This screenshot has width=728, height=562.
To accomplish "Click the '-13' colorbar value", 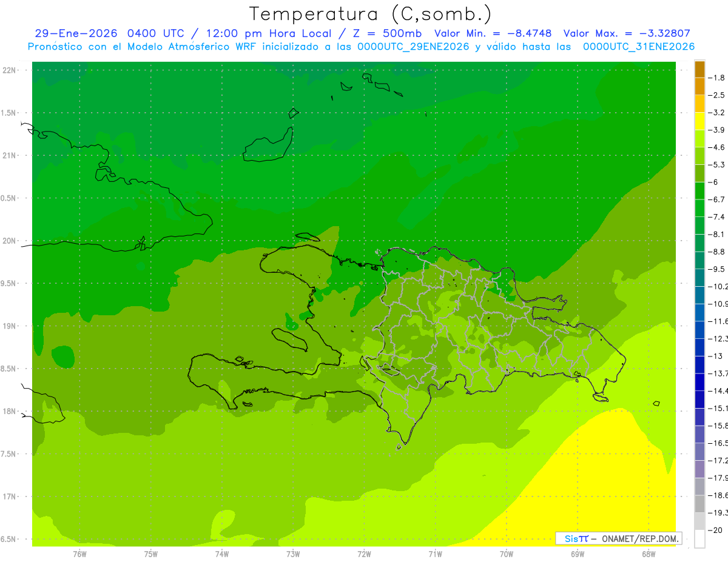I will pyautogui.click(x=715, y=356).
